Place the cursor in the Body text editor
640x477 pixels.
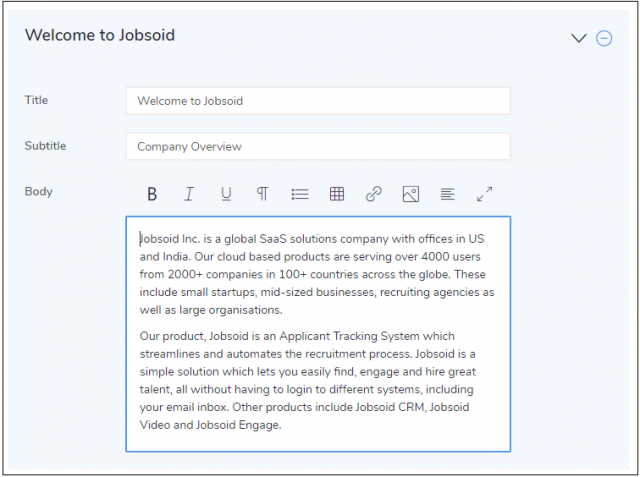click(x=318, y=334)
